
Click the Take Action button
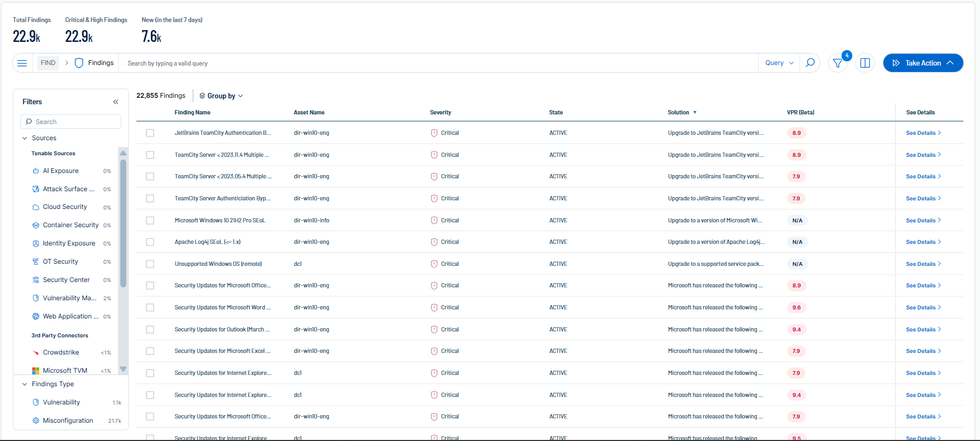point(923,63)
